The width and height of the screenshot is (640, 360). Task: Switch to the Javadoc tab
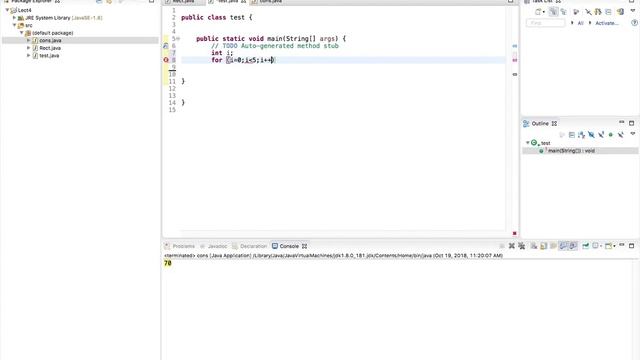coord(213,246)
